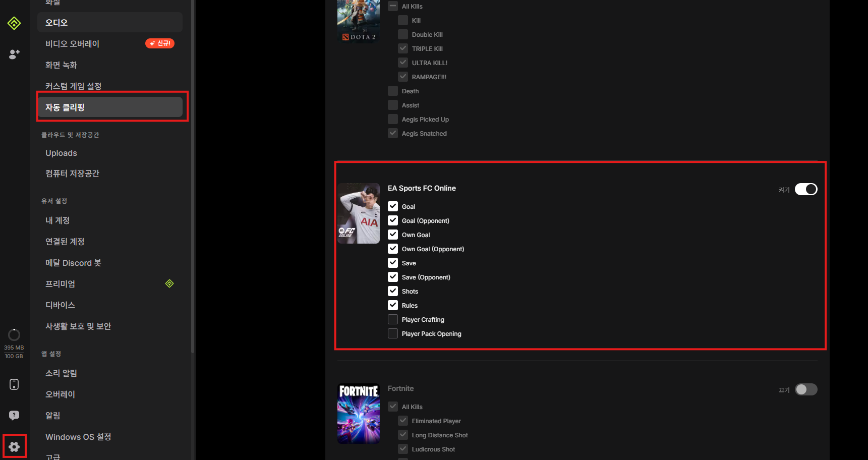Check the Player Crafting checkbox
The height and width of the screenshot is (460, 868).
point(393,319)
